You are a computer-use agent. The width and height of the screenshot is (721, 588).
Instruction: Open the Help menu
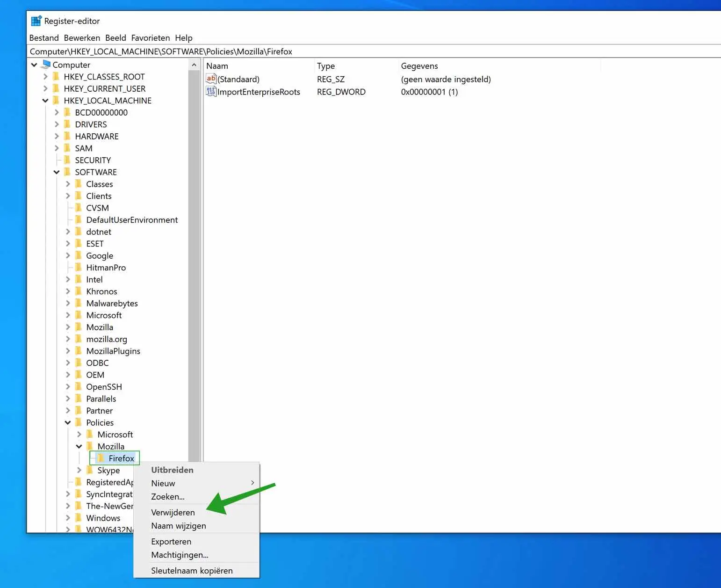184,38
